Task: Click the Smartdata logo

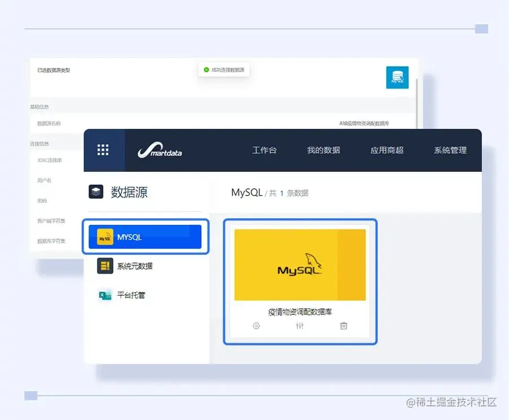Action: (x=159, y=150)
